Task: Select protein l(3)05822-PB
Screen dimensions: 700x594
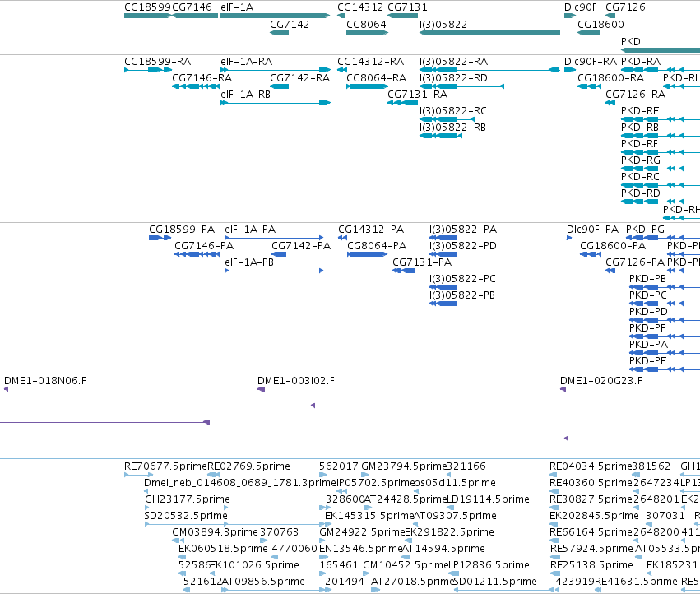Action: [x=462, y=295]
